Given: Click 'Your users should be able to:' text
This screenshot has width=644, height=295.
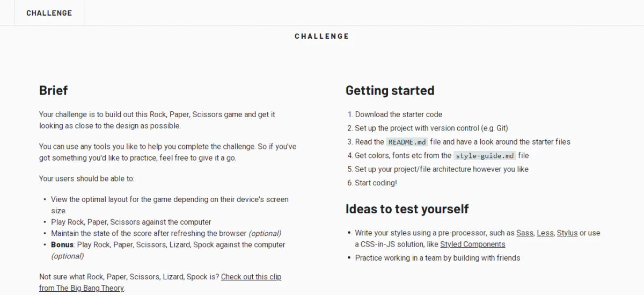Looking at the screenshot, I should [x=87, y=178].
